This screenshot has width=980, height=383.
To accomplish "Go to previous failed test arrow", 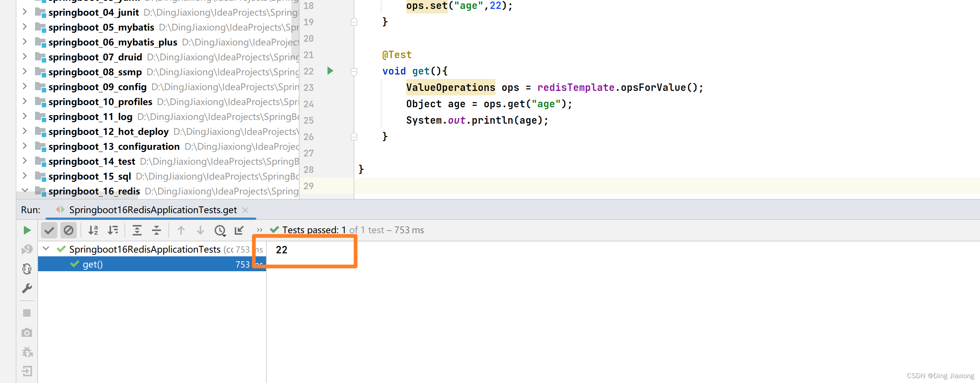I will pos(181,230).
